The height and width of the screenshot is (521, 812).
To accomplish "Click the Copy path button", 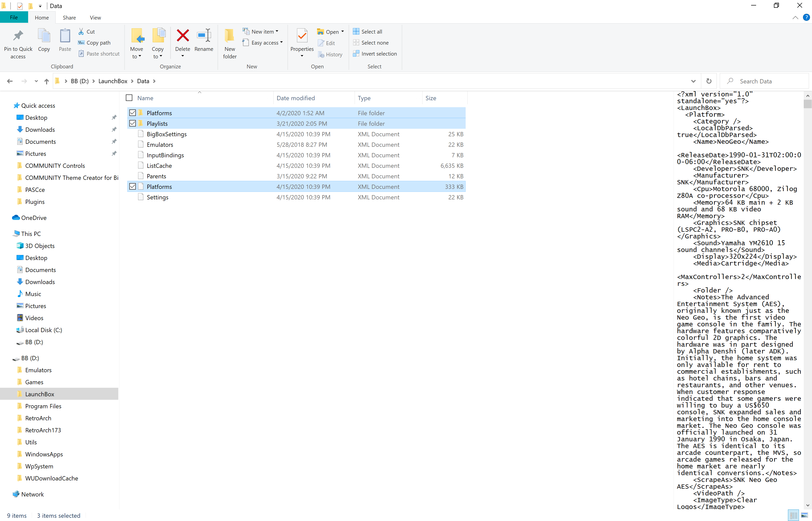I will pyautogui.click(x=94, y=43).
